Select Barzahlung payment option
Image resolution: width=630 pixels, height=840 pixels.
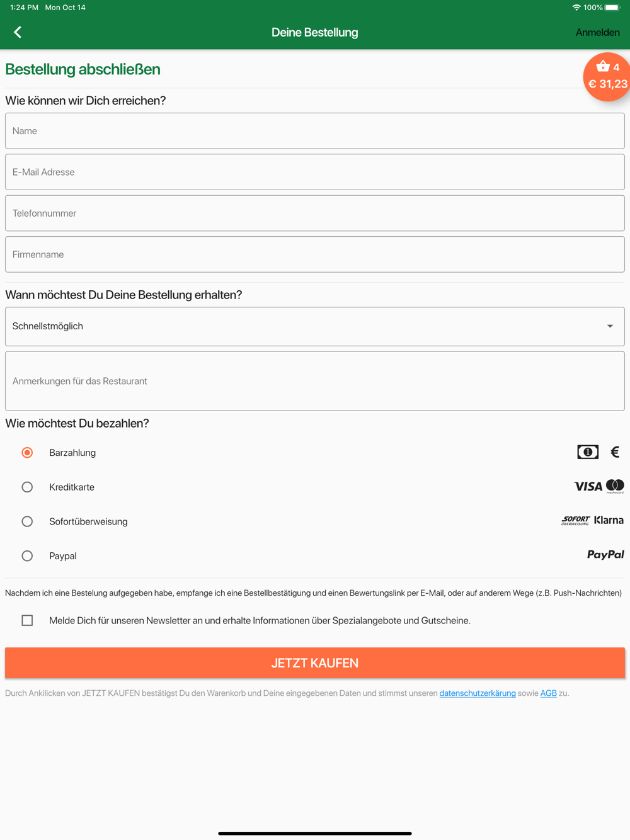[27, 453]
